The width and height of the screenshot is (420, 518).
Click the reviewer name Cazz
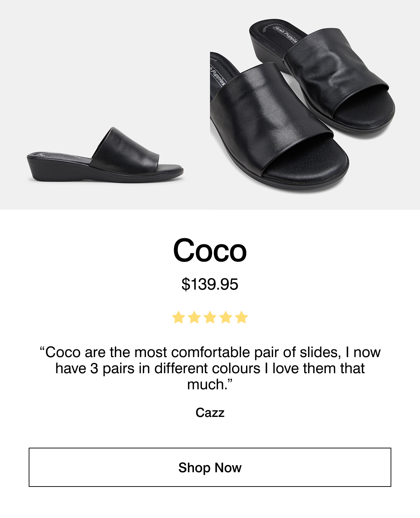pos(210,413)
